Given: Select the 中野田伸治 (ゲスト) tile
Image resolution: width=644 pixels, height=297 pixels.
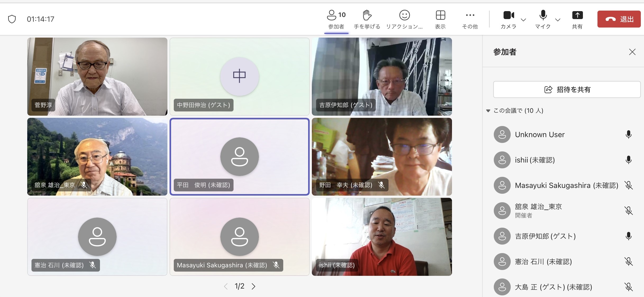Looking at the screenshot, I should (240, 76).
